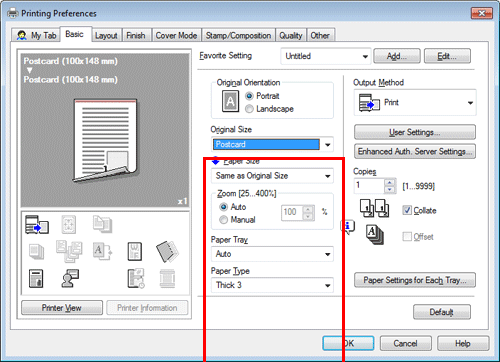Open the Output Method Print dropdown

point(415,103)
